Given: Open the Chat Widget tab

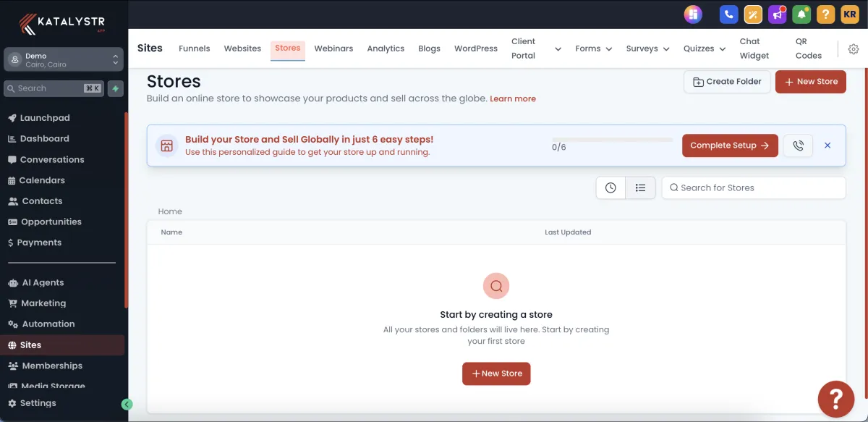Looking at the screenshot, I should tap(755, 48).
